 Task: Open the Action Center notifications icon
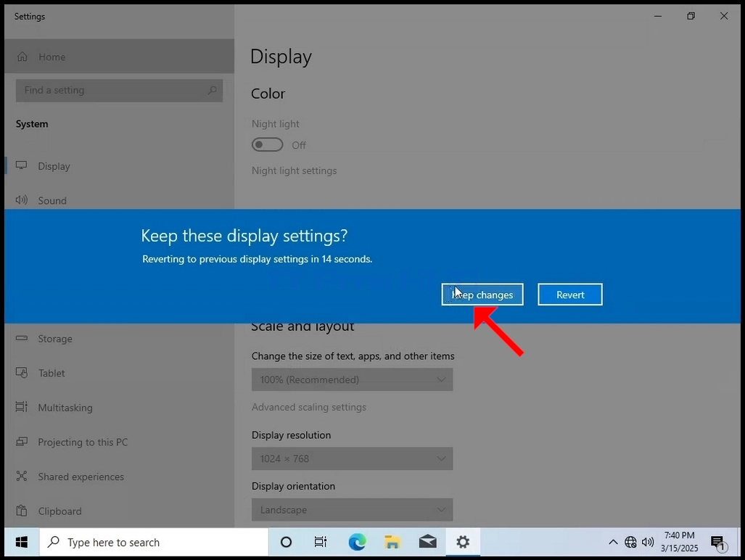coord(718,543)
